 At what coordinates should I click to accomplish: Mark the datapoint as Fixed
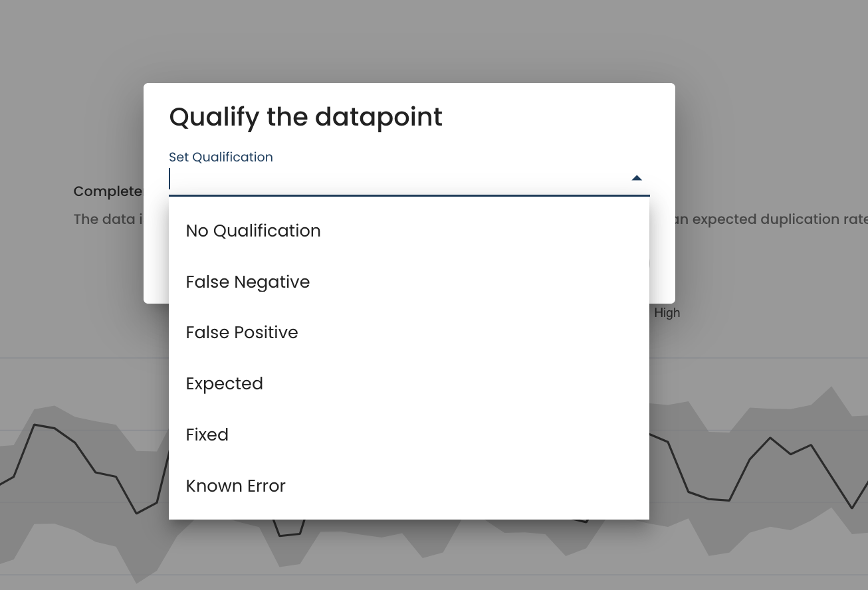point(207,435)
